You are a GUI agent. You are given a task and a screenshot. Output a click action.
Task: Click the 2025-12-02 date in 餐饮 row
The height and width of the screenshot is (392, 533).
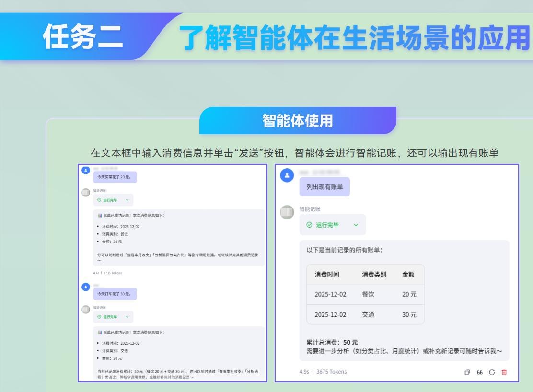coord(330,294)
